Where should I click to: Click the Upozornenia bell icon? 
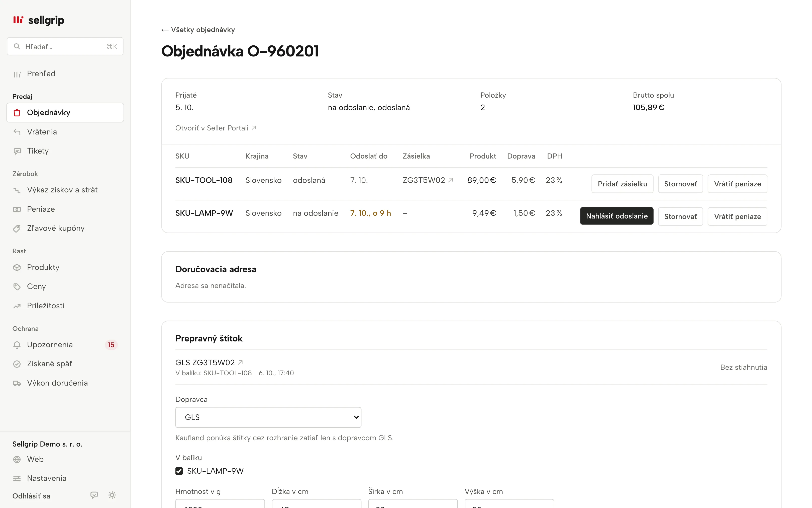[17, 345]
